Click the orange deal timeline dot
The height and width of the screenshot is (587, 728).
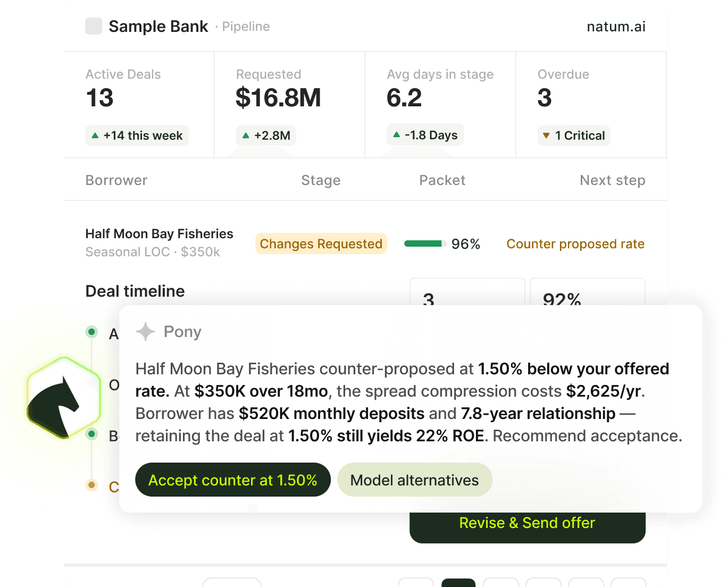tap(91, 485)
